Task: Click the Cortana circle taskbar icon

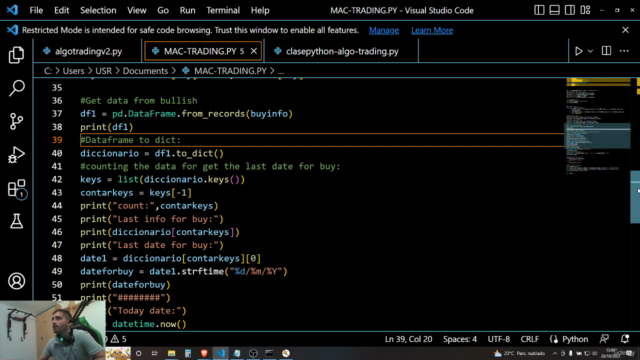Action: (139, 353)
